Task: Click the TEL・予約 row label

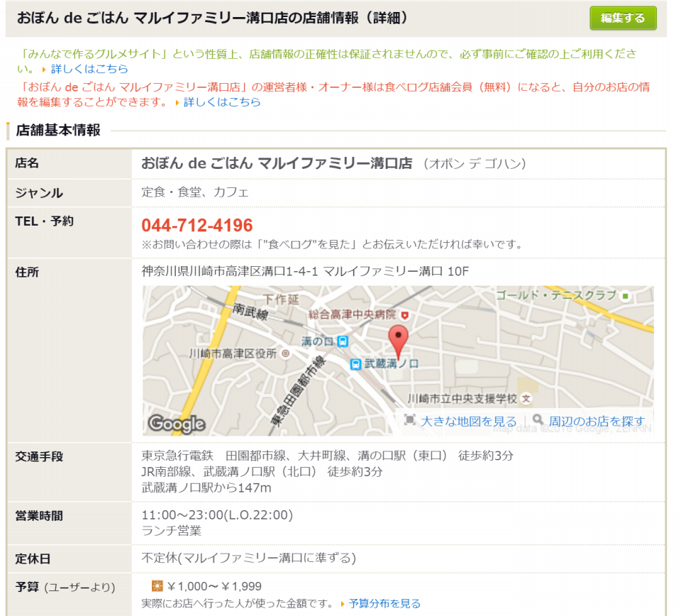Action: [44, 221]
